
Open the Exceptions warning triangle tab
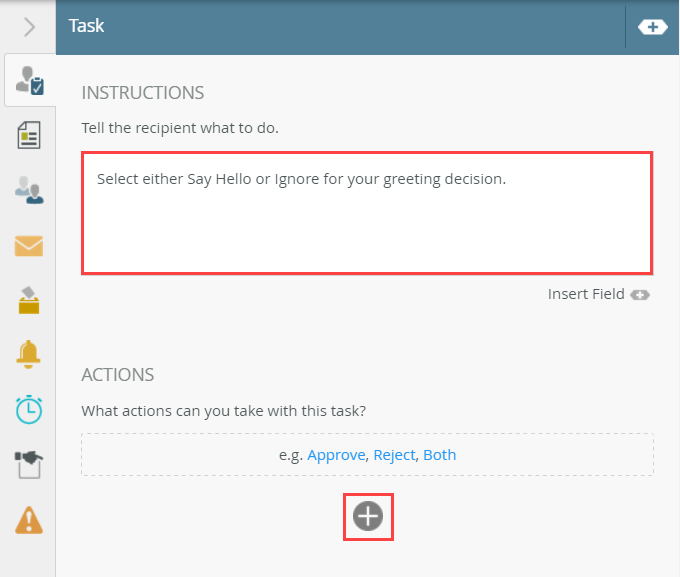click(x=29, y=519)
